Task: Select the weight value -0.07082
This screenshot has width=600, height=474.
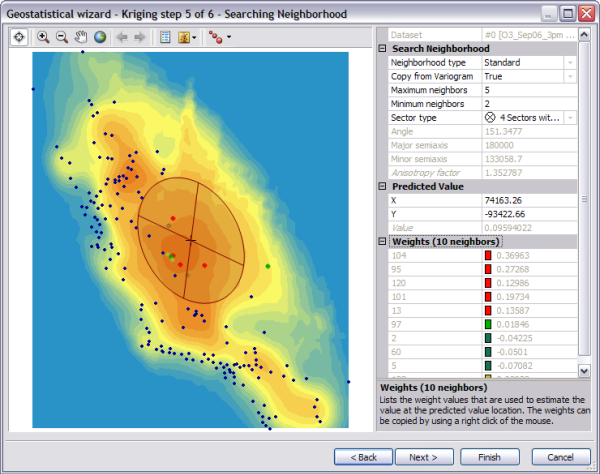Action: point(514,366)
